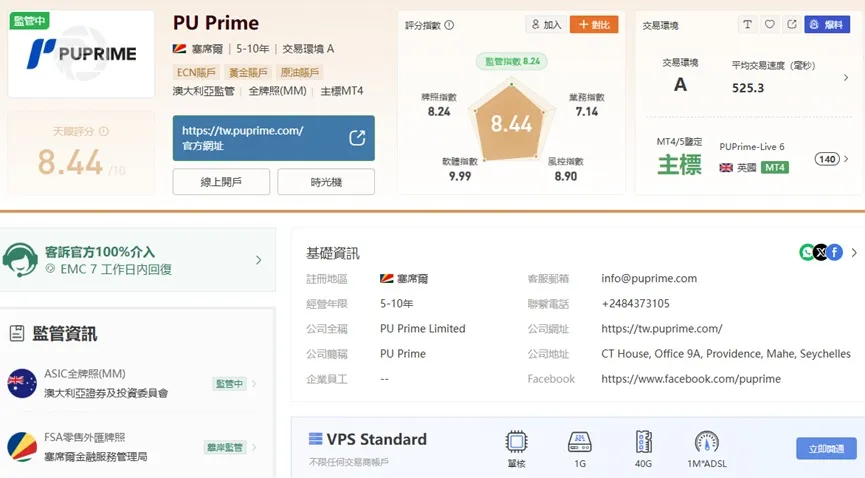865x478 pixels.
Task: Click the VPS Standard list icon
Action: pyautogui.click(x=315, y=439)
